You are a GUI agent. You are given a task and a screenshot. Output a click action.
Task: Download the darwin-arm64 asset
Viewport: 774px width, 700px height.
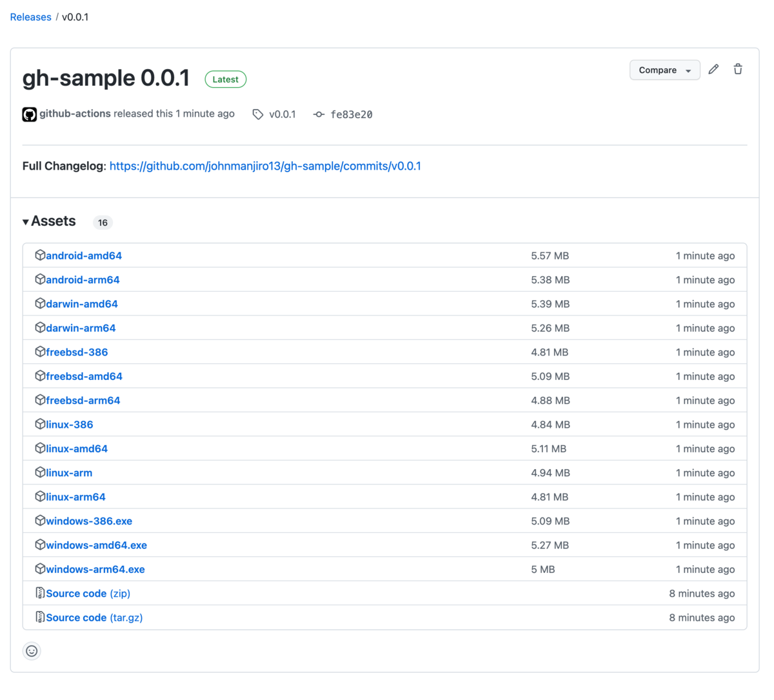[x=81, y=328]
